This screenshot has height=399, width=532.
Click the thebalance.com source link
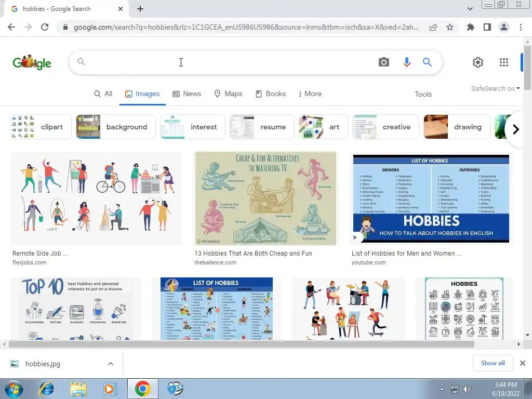pyautogui.click(x=215, y=262)
